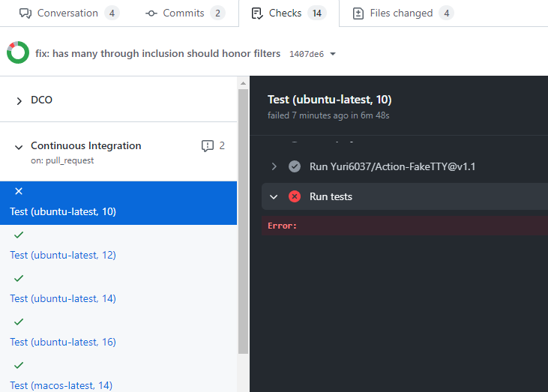Click green checkmark above Test (ubuntu-latest, 16)

pos(19,322)
